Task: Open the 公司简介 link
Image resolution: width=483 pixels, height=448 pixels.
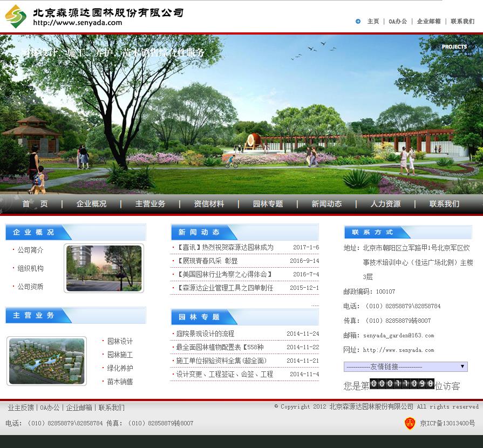Action: pyautogui.click(x=30, y=250)
